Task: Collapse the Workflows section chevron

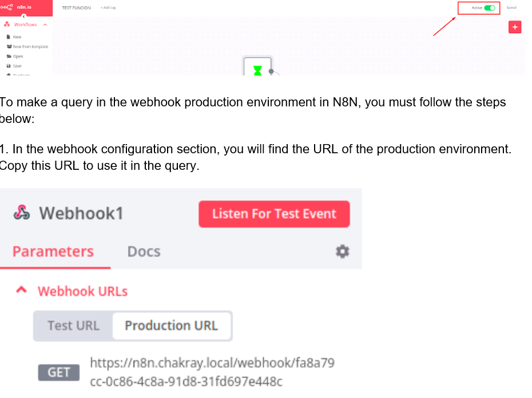Action: pyautogui.click(x=45, y=25)
